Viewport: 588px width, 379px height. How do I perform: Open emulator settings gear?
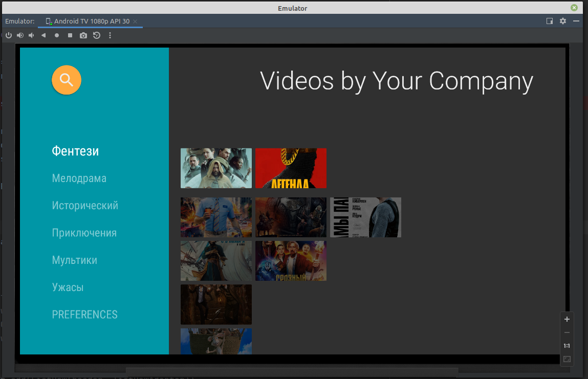pyautogui.click(x=563, y=21)
